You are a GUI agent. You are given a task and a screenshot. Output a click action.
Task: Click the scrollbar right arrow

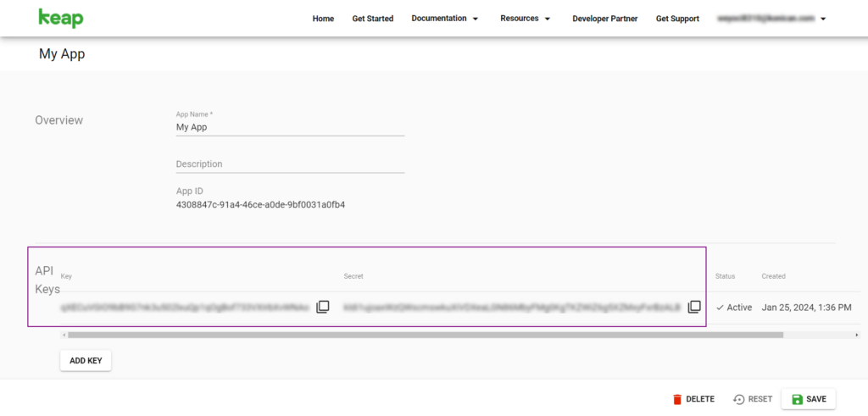(x=857, y=335)
